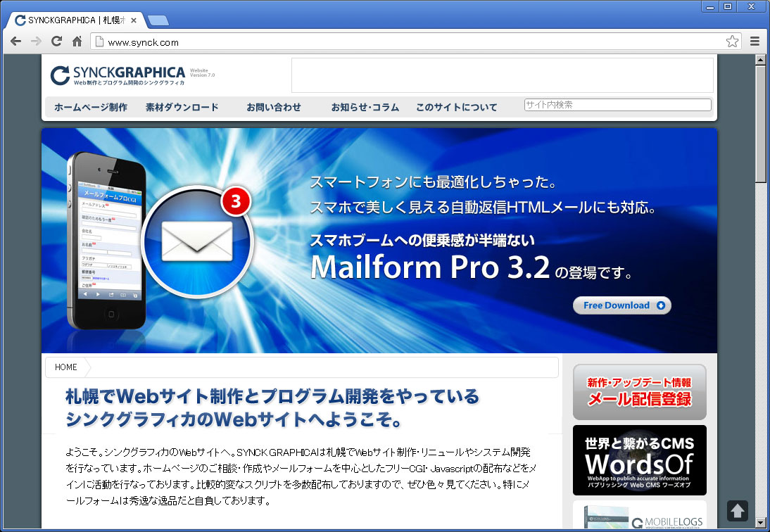Click the メール配信登録 banner button
The image size is (770, 532).
pos(639,392)
